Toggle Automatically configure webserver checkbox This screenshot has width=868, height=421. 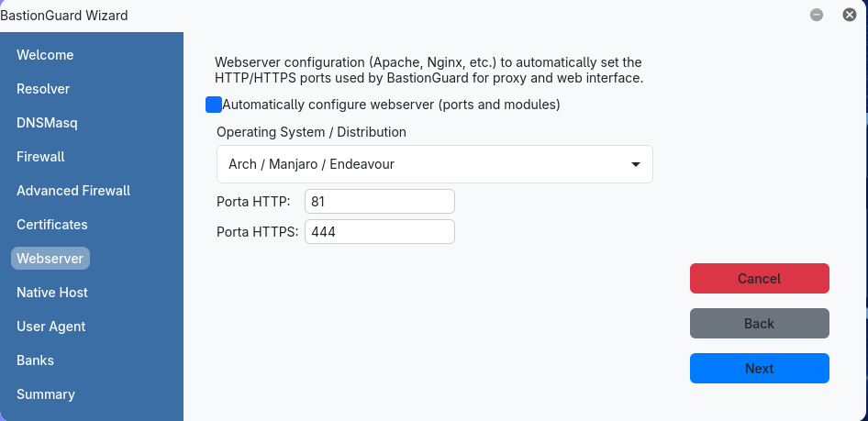click(214, 105)
